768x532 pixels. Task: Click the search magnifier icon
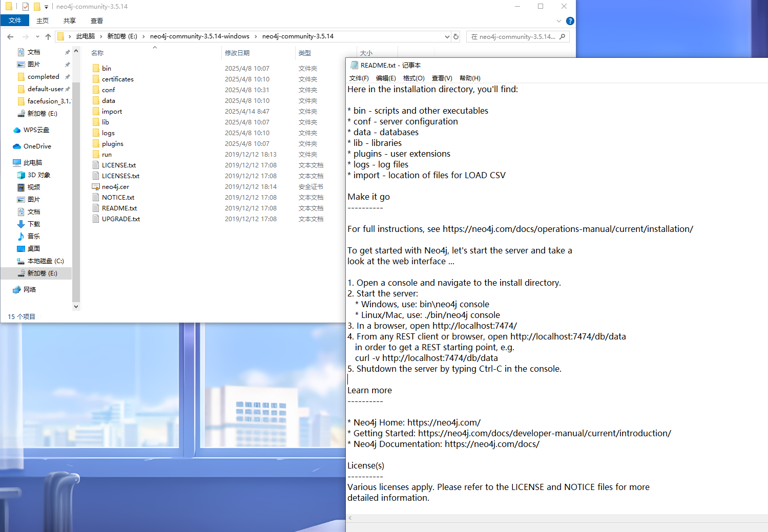coord(563,36)
